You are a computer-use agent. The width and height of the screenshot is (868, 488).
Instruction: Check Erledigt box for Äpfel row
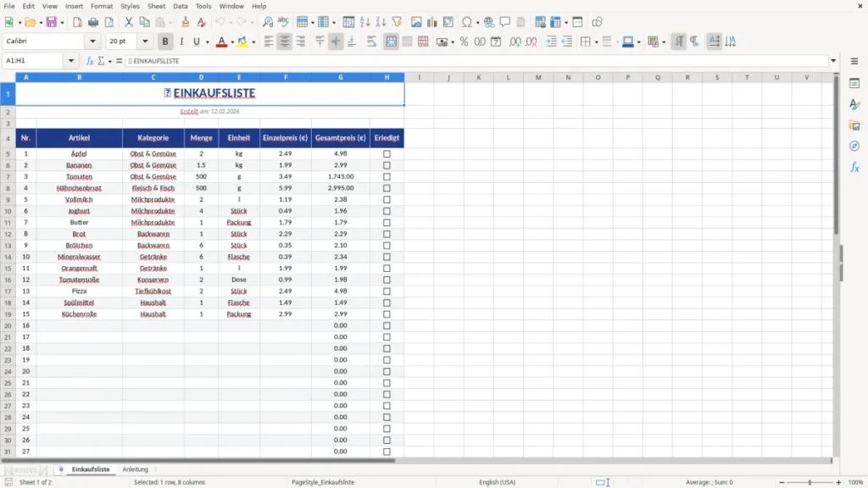point(387,154)
